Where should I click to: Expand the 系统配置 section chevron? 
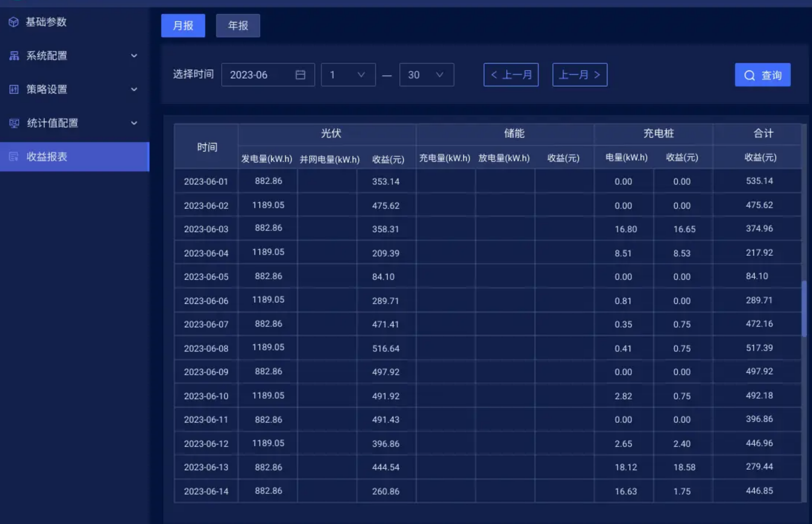(x=134, y=56)
